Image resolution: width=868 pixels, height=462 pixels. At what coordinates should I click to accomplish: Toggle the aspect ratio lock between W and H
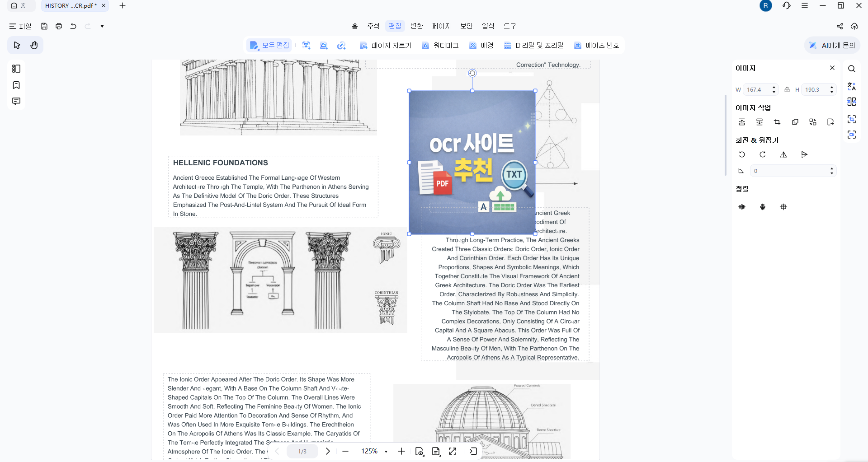pyautogui.click(x=787, y=89)
